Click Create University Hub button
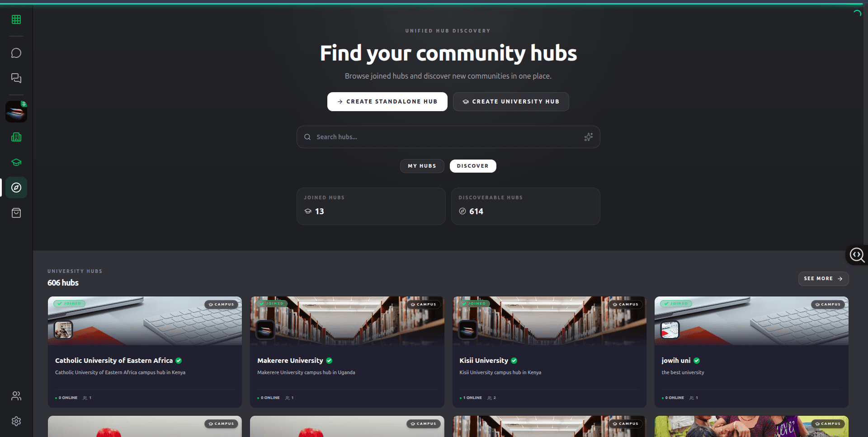868x437 pixels. coord(511,102)
